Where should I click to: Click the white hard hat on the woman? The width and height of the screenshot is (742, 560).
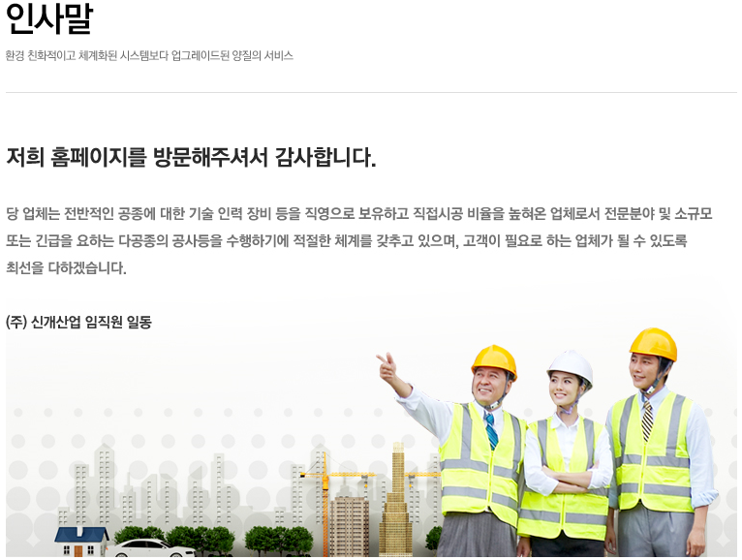coord(571,367)
